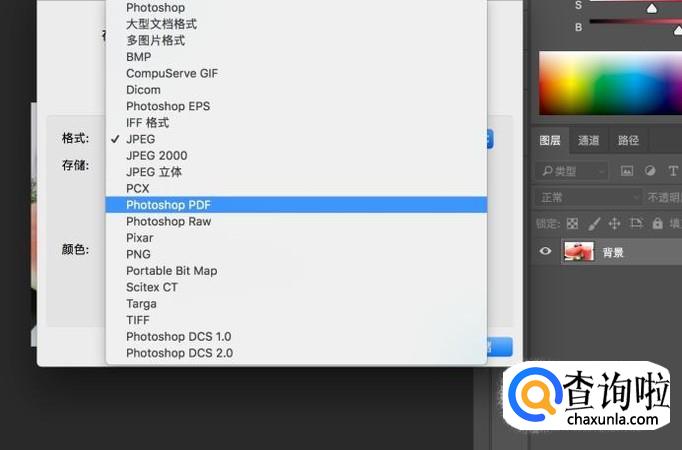
Task: Click the 背景 layer name
Action: click(613, 252)
